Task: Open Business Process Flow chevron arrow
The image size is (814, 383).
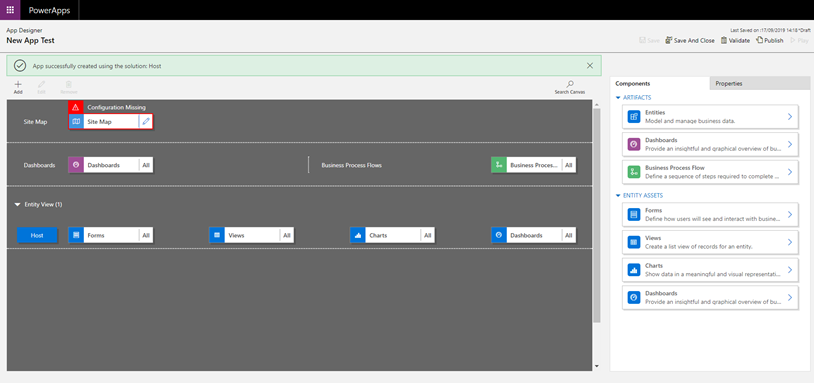Action: point(790,172)
